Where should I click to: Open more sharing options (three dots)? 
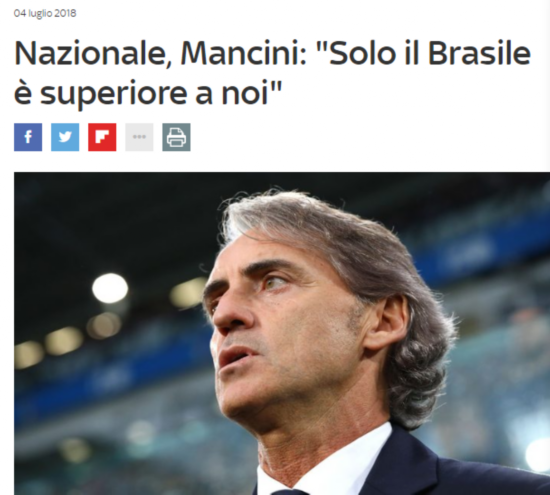139,137
